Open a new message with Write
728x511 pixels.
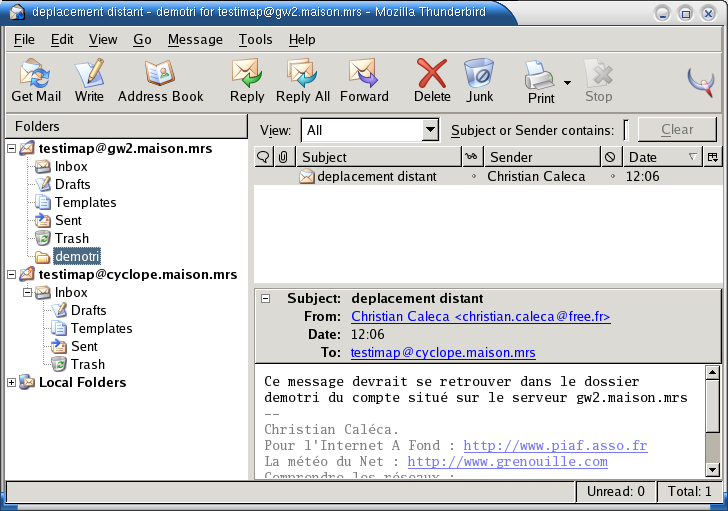pyautogui.click(x=89, y=80)
